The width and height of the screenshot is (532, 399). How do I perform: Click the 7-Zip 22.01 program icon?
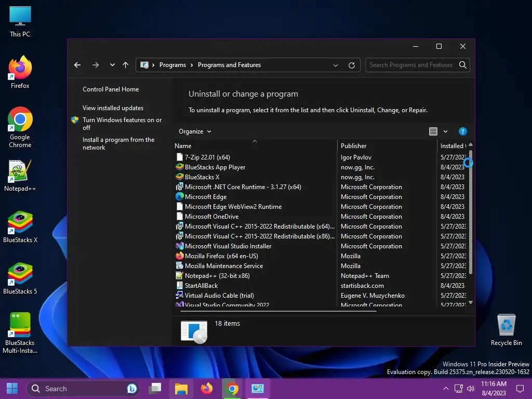pos(179,157)
